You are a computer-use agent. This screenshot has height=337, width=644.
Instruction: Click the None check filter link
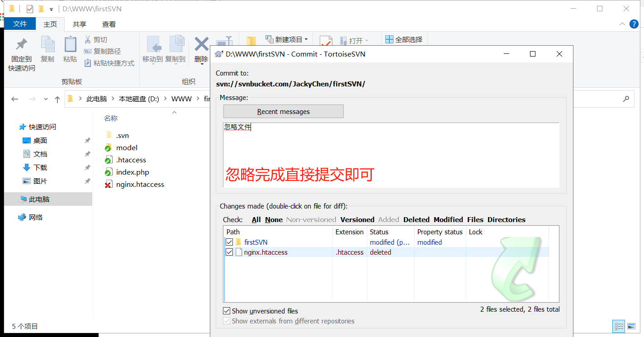pyautogui.click(x=274, y=220)
